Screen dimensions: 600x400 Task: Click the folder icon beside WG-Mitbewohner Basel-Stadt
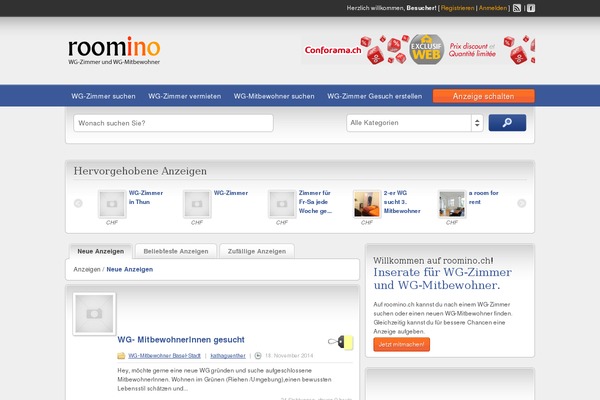[121, 356]
